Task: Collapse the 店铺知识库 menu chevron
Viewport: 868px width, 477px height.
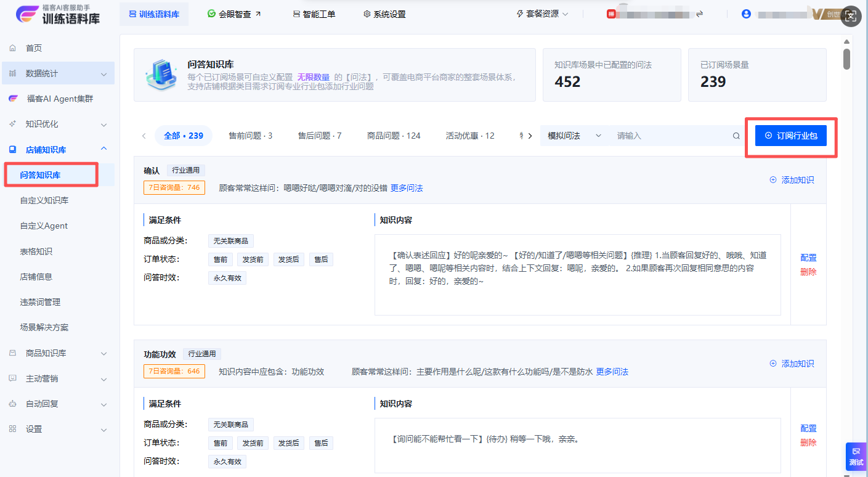Action: [103, 149]
